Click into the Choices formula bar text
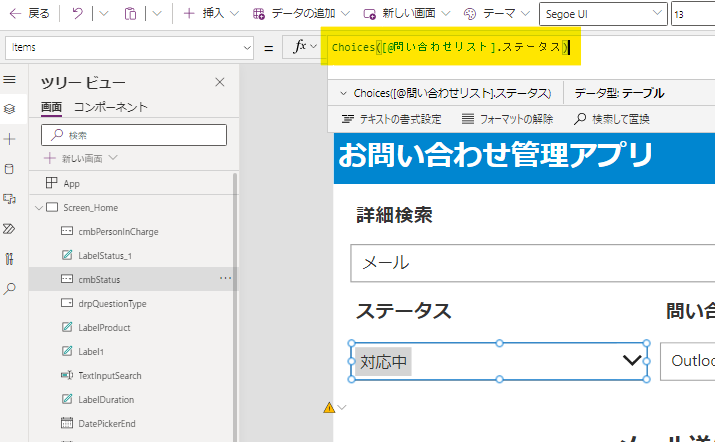The width and height of the screenshot is (715, 442). tap(451, 47)
